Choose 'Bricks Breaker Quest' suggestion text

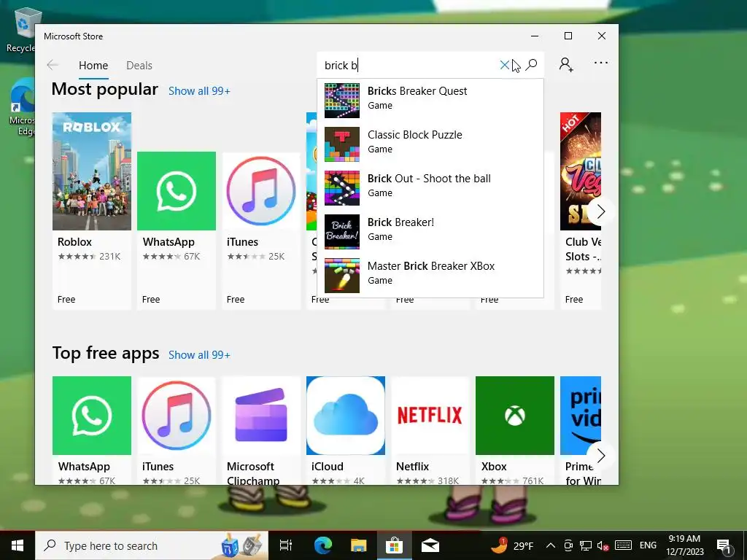pos(417,91)
